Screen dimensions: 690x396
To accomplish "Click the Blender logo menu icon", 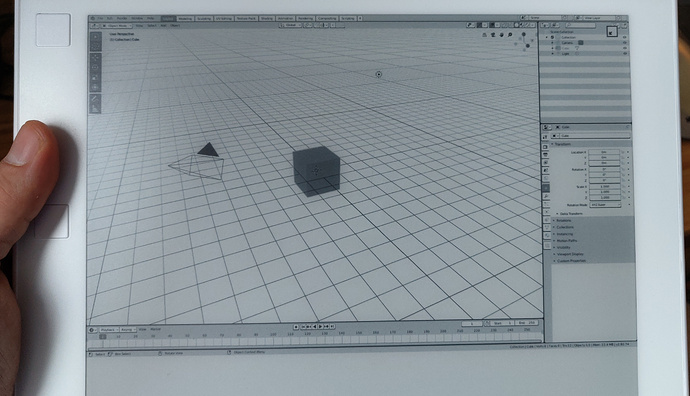I will (x=92, y=18).
